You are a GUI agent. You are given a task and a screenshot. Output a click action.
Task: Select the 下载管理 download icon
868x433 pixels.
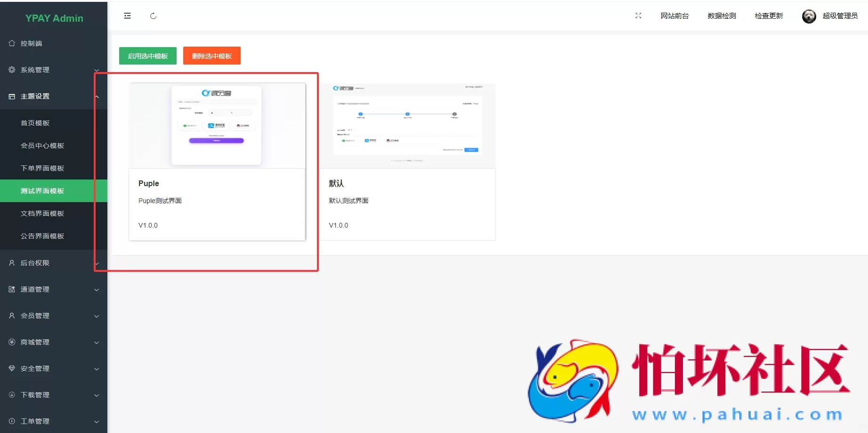[x=11, y=395]
